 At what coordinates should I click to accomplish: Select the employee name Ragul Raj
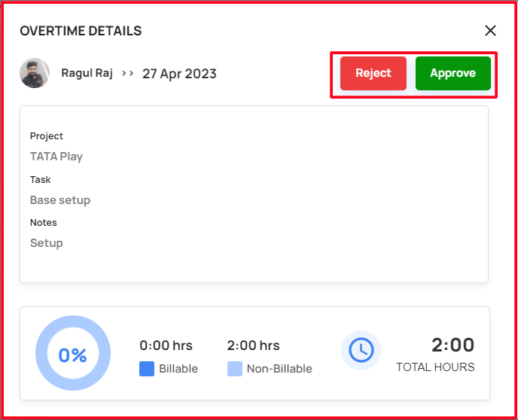(x=87, y=73)
